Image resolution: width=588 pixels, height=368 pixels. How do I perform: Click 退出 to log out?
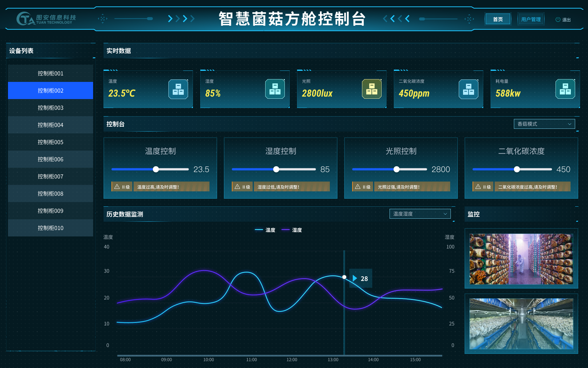point(566,19)
